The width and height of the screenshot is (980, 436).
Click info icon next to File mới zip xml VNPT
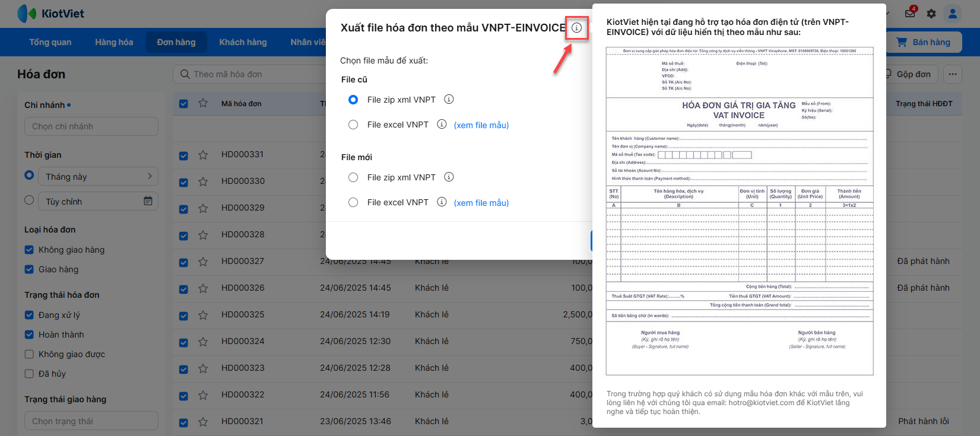(449, 177)
